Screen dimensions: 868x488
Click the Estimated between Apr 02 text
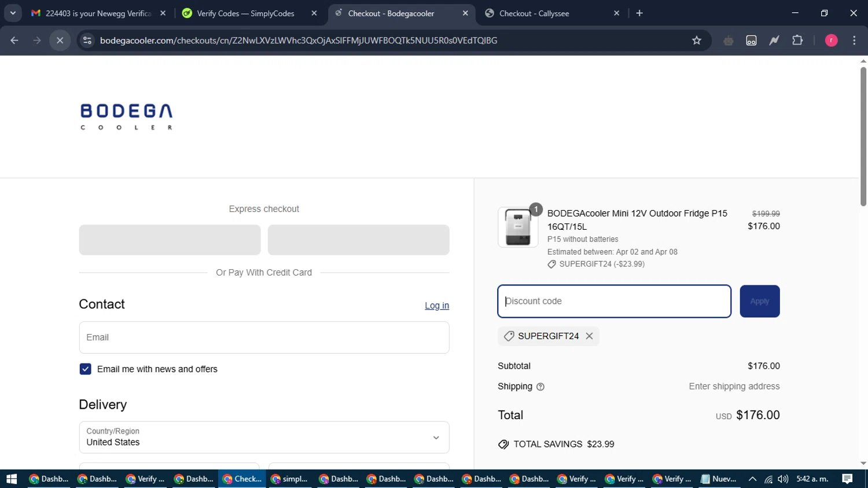pos(612,252)
